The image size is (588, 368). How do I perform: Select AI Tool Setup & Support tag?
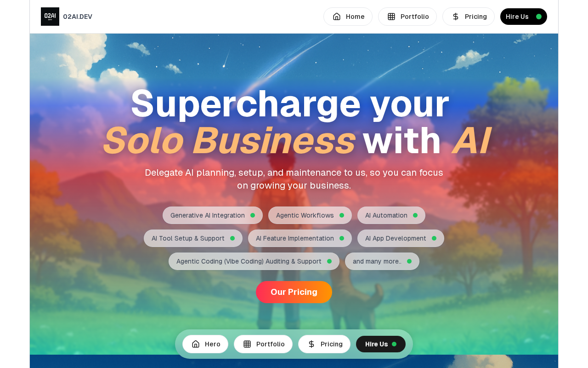[x=193, y=238]
